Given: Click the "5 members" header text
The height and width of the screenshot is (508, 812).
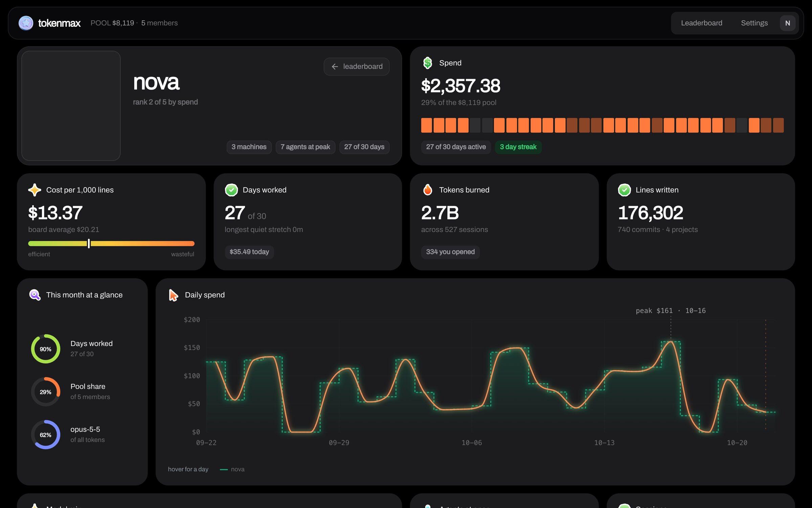Looking at the screenshot, I should click(159, 23).
